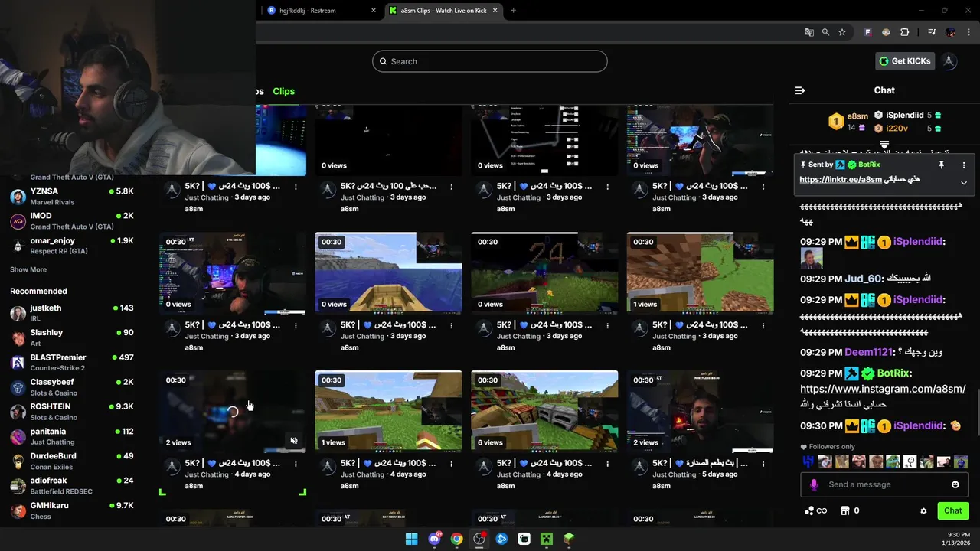Open Discord from the taskbar
The image size is (980, 551).
click(x=434, y=539)
